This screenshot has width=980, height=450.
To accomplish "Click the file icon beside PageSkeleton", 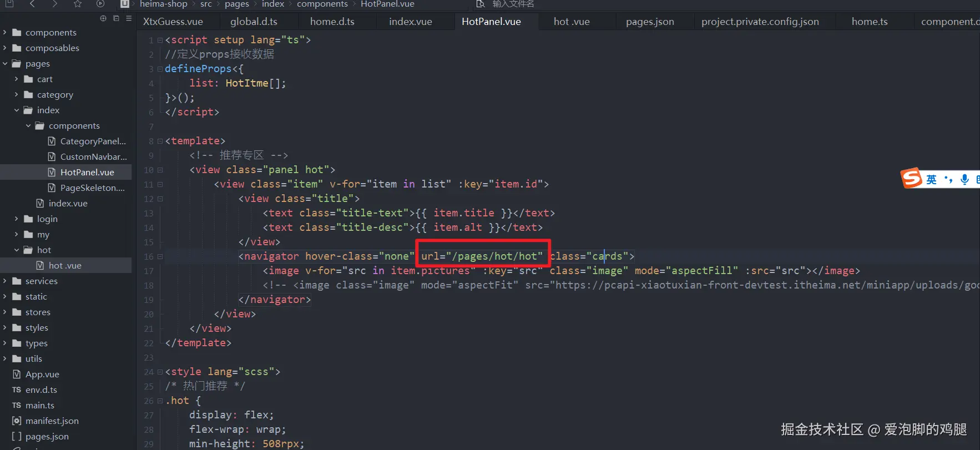I will [x=52, y=188].
